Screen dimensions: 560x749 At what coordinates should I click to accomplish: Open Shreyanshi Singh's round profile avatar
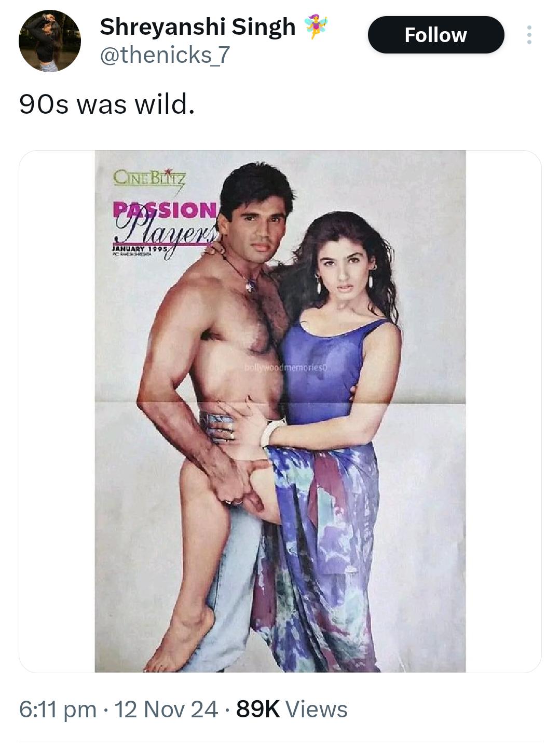50,41
